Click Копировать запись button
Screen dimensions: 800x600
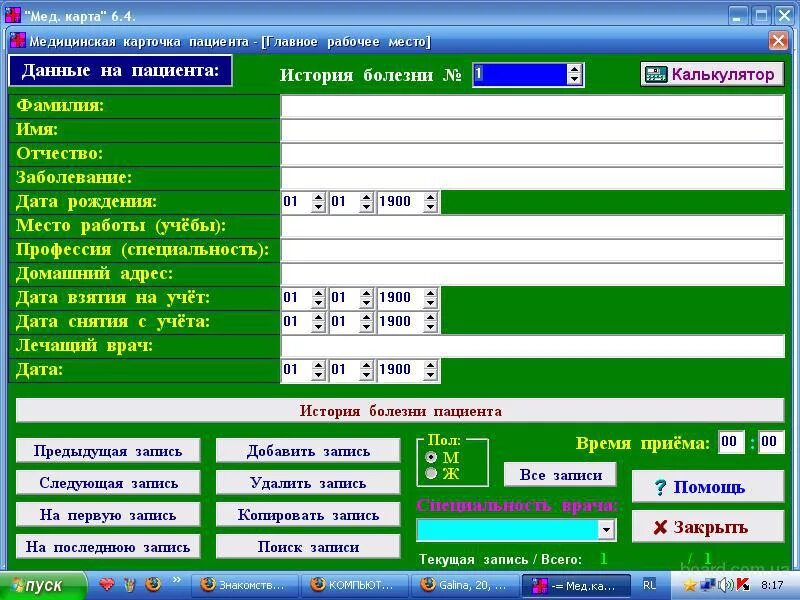pyautogui.click(x=308, y=515)
